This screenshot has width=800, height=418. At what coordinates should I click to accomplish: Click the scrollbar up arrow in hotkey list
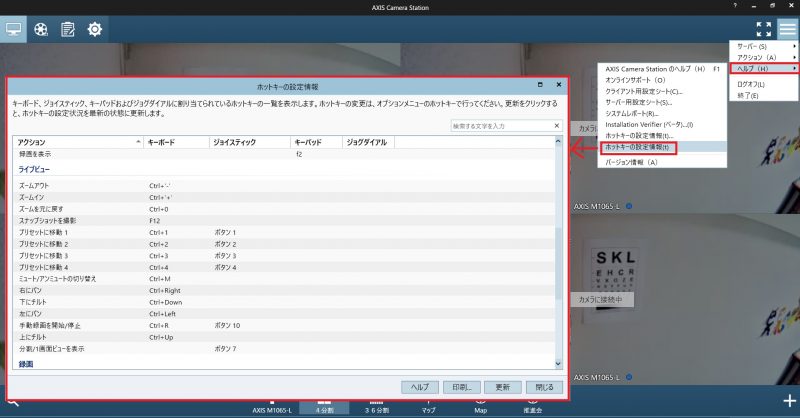tap(558, 141)
